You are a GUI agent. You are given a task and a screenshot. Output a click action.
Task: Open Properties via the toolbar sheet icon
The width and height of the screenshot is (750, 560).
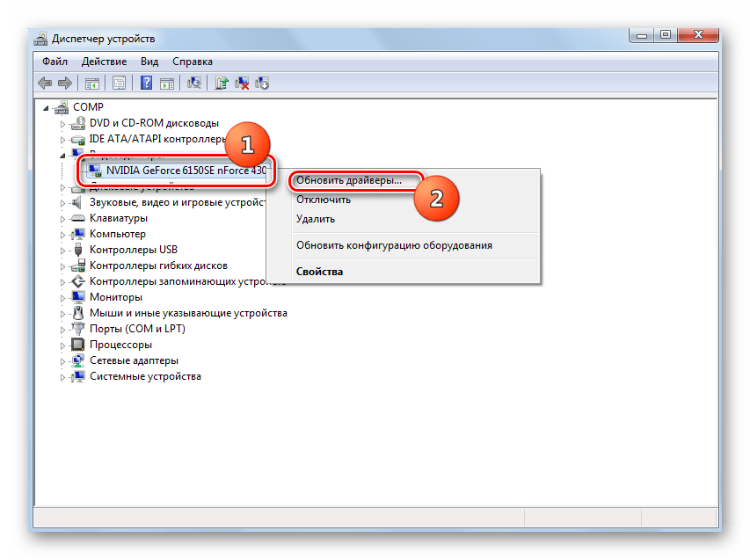coord(119,84)
